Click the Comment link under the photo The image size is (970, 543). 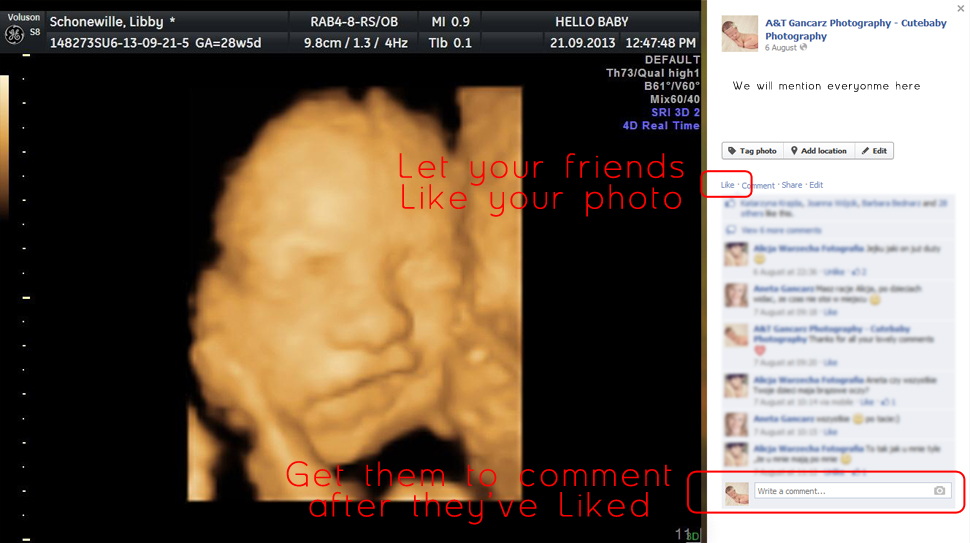coord(758,186)
